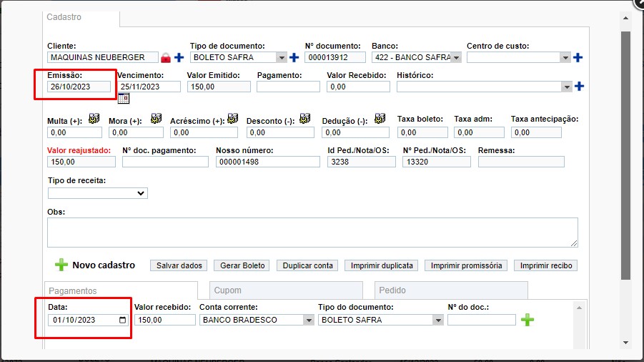Add new Histórico with blue plus
This screenshot has width=644, height=362.
579,87
